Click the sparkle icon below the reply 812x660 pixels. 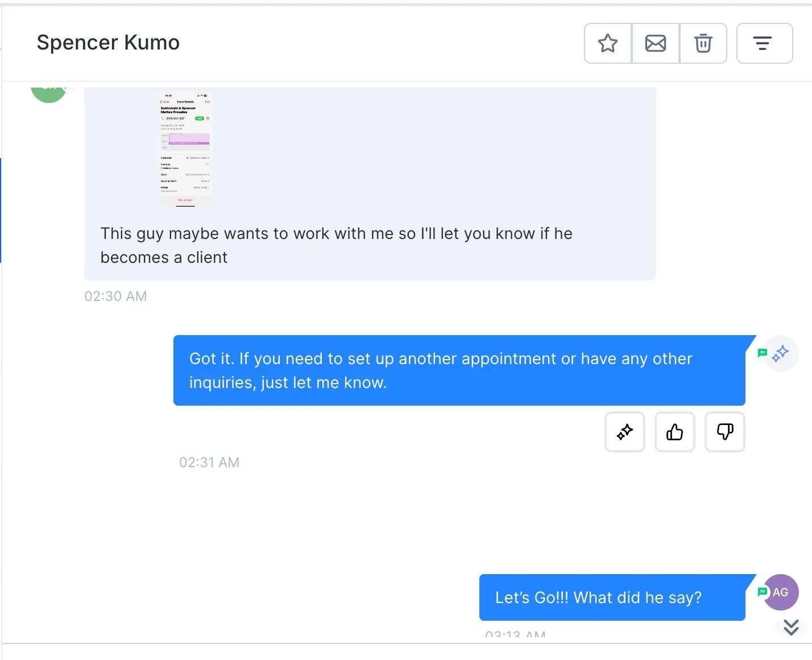[625, 432]
